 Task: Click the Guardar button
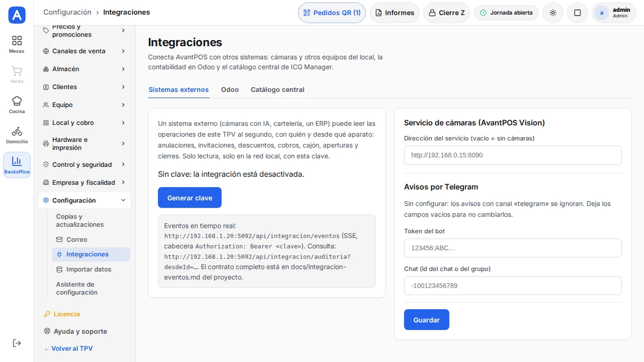coord(427,320)
